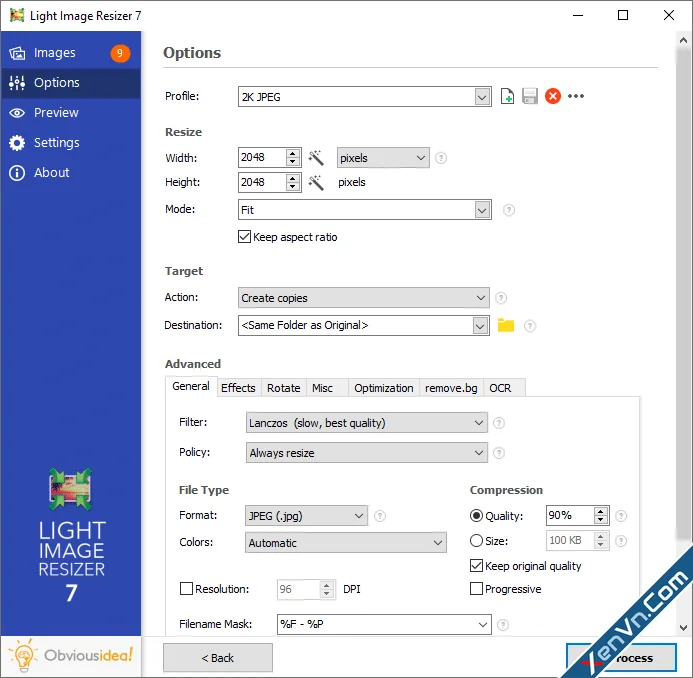693x678 pixels.
Task: Open the About section in sidebar
Action: [x=71, y=173]
